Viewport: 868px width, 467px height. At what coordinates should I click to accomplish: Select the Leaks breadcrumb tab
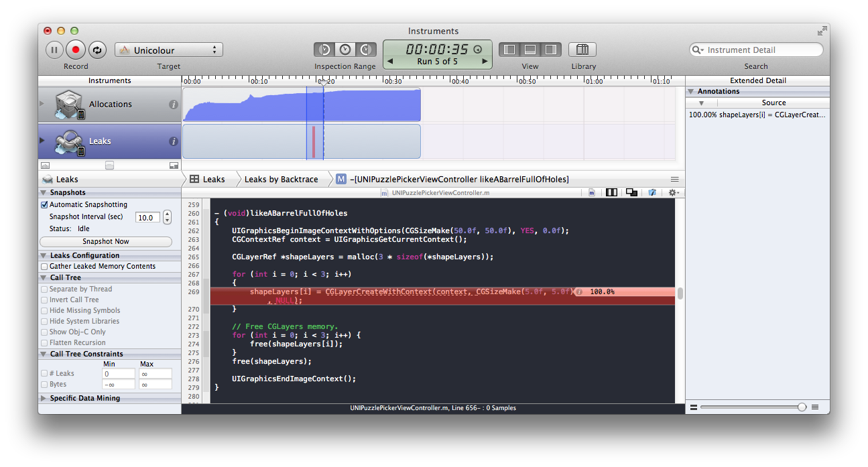pyautogui.click(x=208, y=180)
